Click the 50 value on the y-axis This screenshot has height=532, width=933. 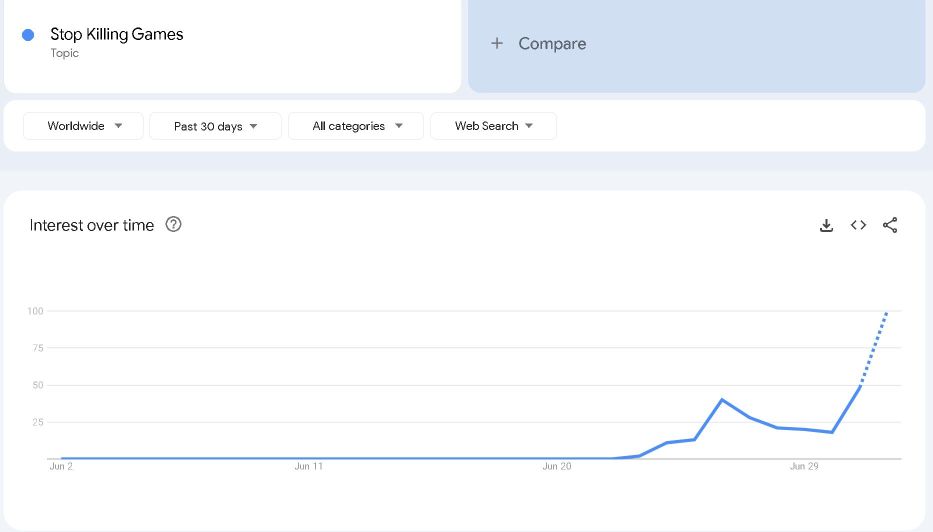tap(38, 386)
